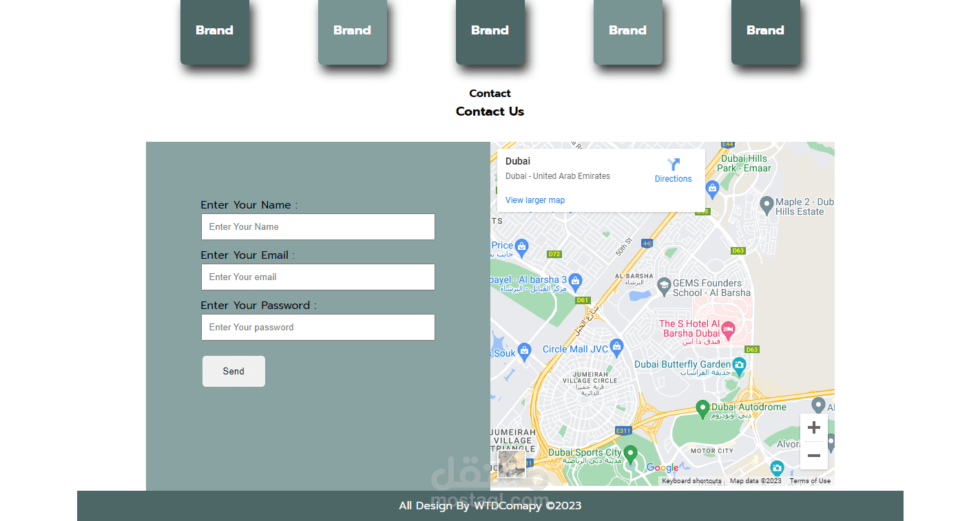
Task: Click the second lighter Brand card
Action: [353, 32]
